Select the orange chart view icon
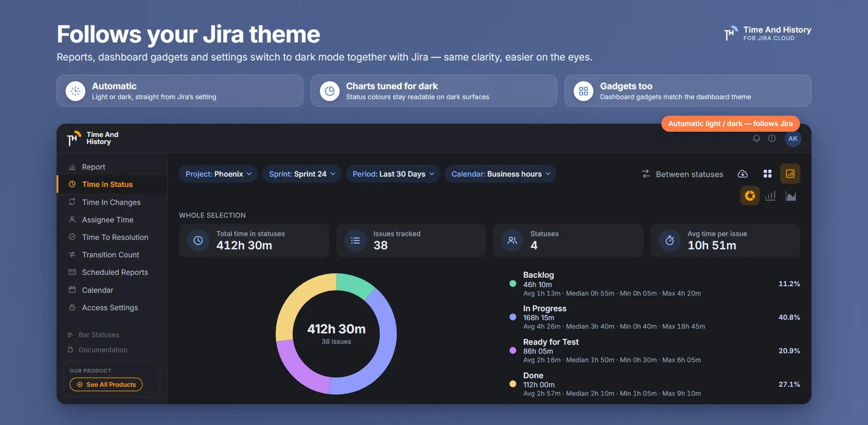 click(x=790, y=174)
